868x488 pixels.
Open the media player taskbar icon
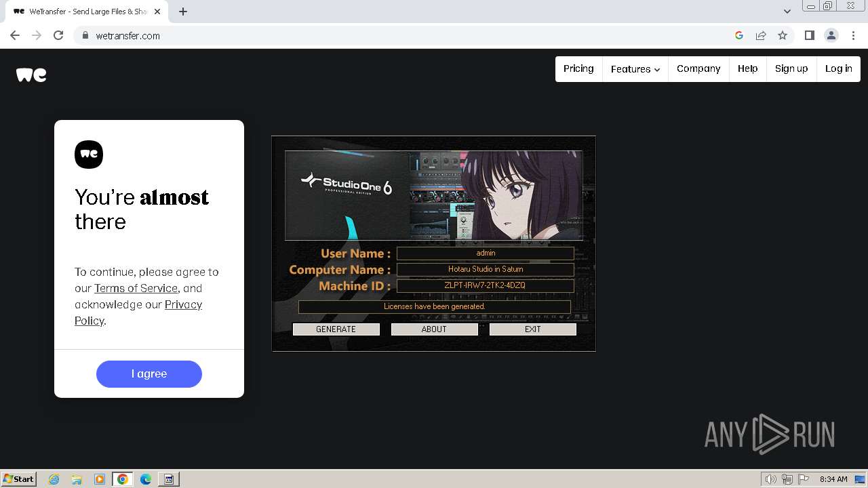click(x=100, y=479)
